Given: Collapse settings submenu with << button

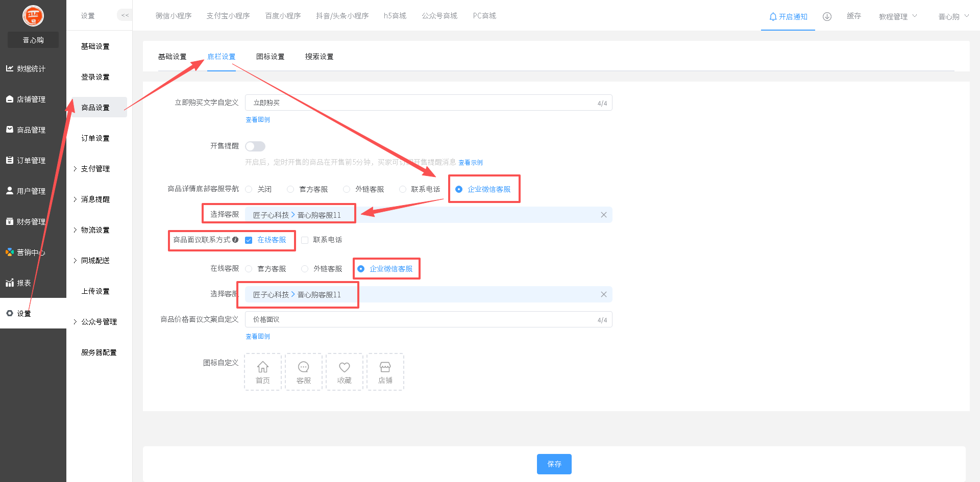Looking at the screenshot, I should (125, 15).
